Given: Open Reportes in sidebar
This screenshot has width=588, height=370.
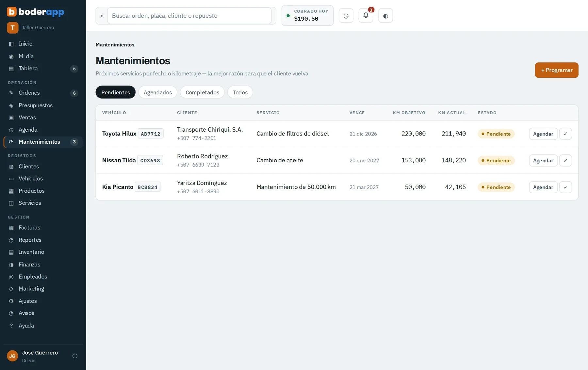Looking at the screenshot, I should (43, 240).
